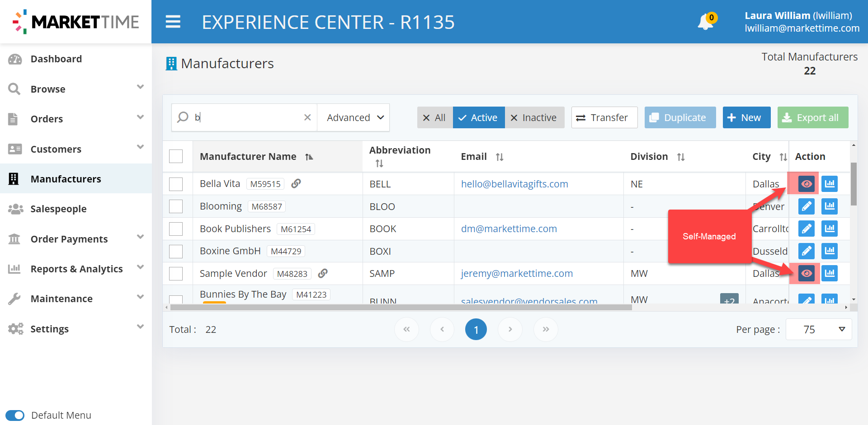Open hello@bellavitagifts.com email link
The image size is (868, 425).
point(514,184)
